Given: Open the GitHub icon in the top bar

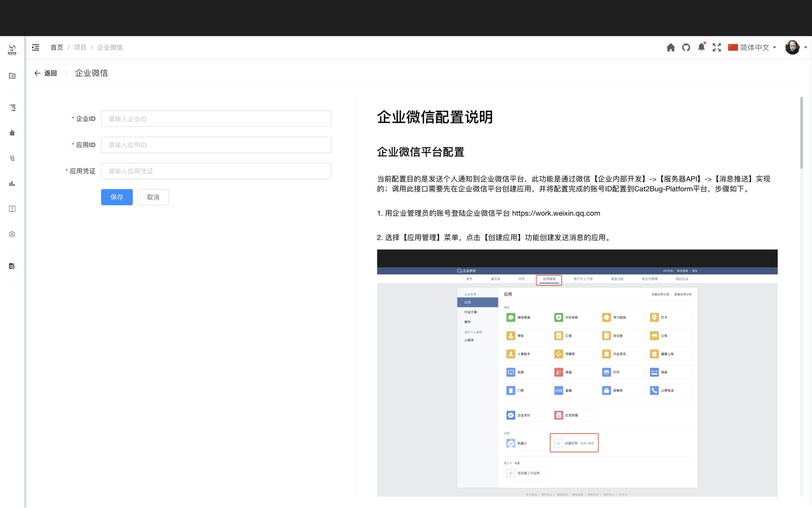Looking at the screenshot, I should coord(686,47).
